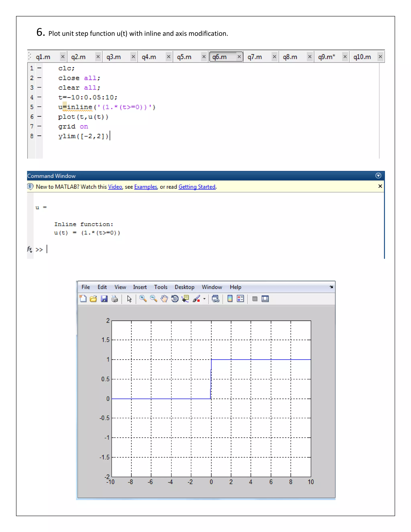The image size is (411, 532).
Task: Toggle the Show Plot Tools icon
Action: point(265,299)
